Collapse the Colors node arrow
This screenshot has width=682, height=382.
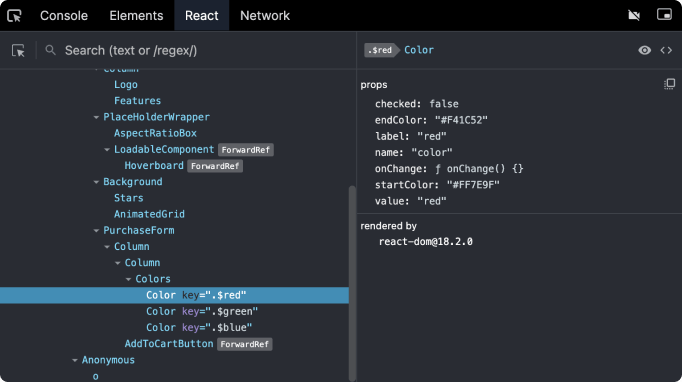coord(128,279)
